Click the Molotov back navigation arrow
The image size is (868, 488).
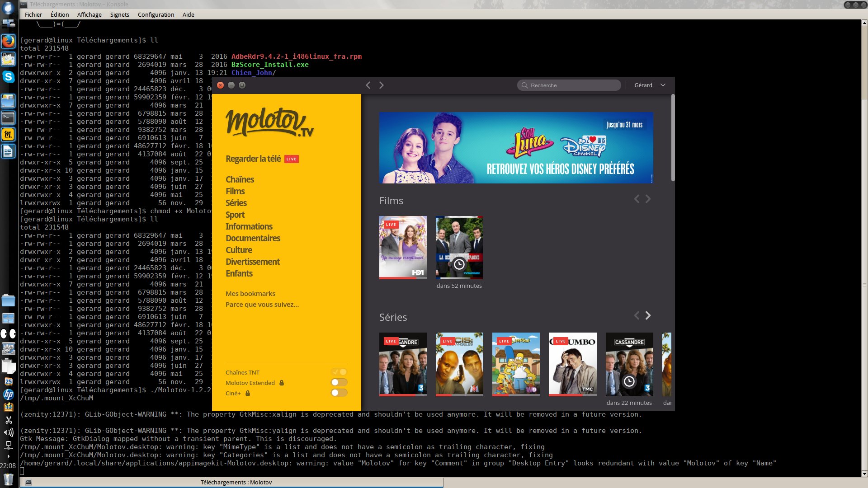[x=368, y=85]
